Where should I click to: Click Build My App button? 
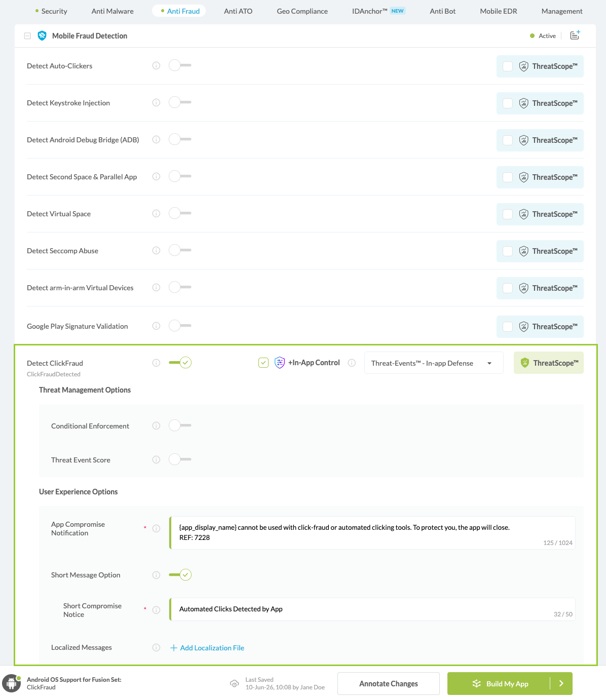(x=499, y=684)
